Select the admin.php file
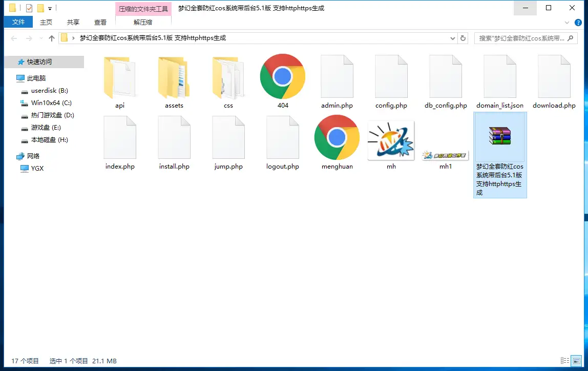 (x=337, y=77)
